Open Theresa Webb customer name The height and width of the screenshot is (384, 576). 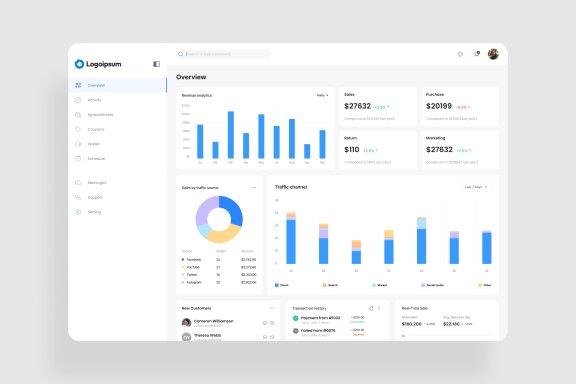[x=207, y=335]
